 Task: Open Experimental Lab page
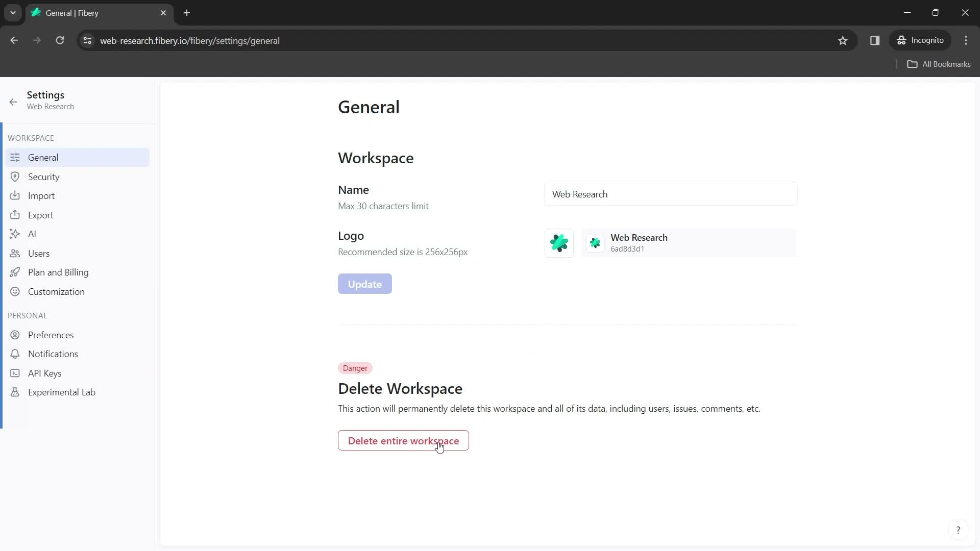(x=78, y=392)
